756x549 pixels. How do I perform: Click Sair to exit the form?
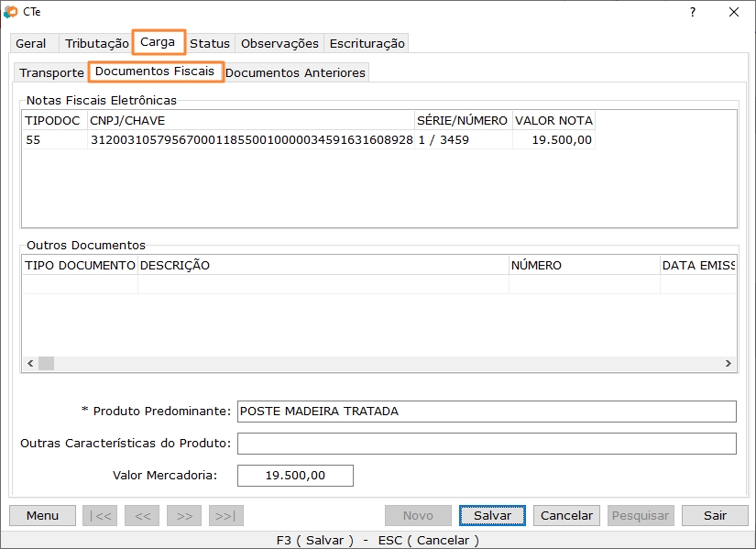(x=714, y=515)
